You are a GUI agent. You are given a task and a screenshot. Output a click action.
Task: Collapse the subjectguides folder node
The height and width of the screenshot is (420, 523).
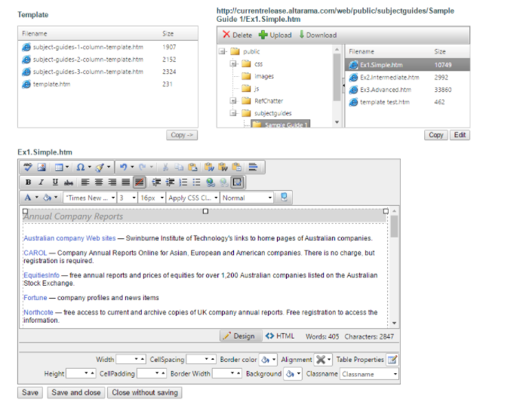pos(233,113)
